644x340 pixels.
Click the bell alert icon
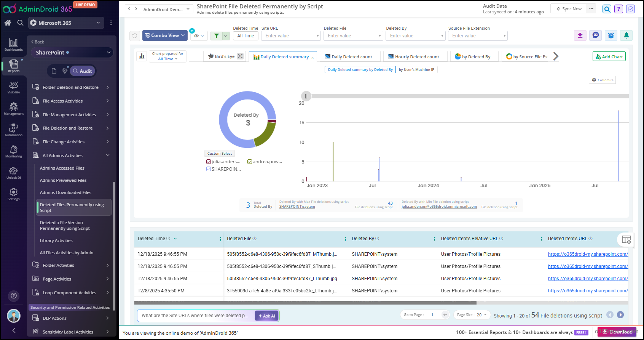point(626,35)
